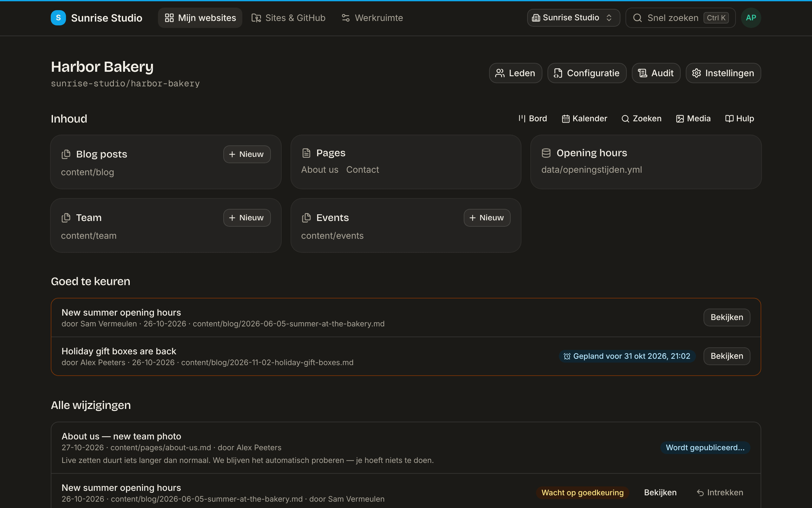Click the Opening hours database icon
Image resolution: width=812 pixels, height=508 pixels.
[x=546, y=153]
